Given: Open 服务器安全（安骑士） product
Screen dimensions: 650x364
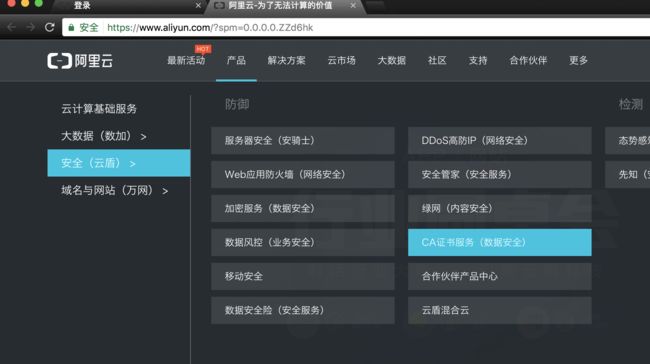Looking at the screenshot, I should tap(303, 141).
